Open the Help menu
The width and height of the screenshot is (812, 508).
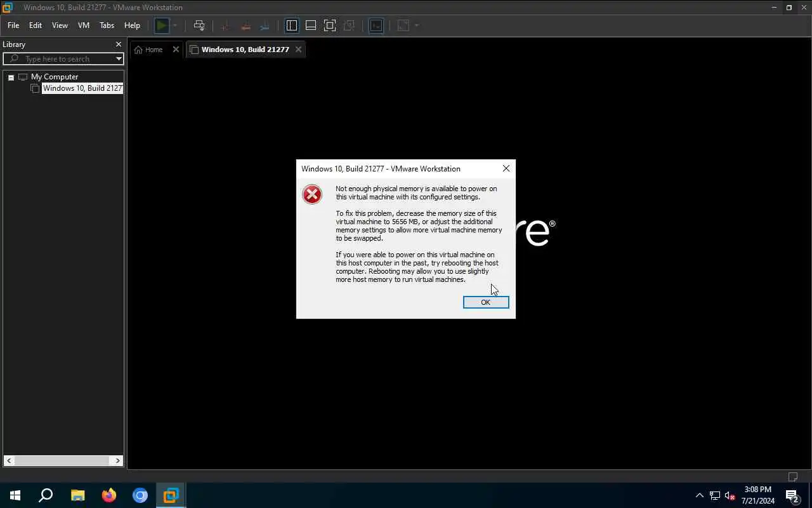click(x=132, y=25)
